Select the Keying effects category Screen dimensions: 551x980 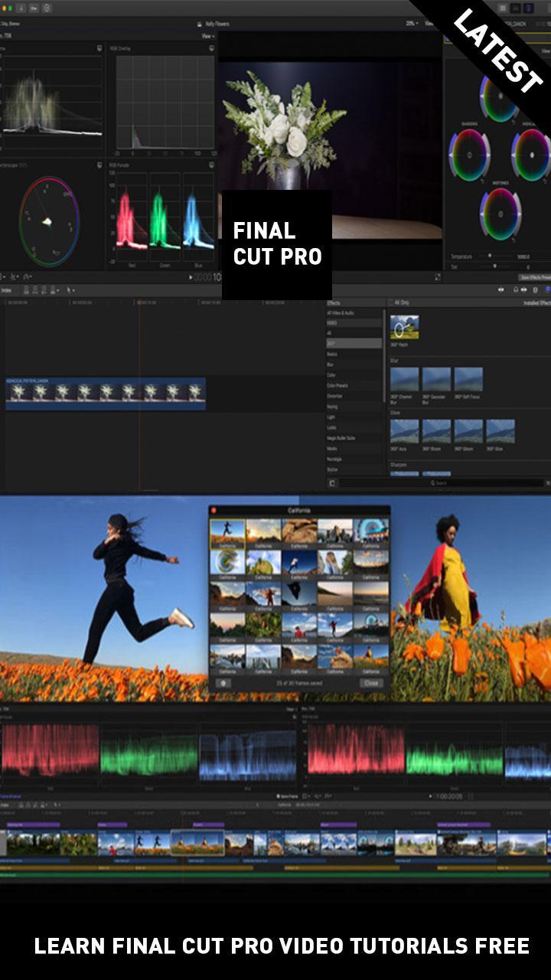(354, 407)
